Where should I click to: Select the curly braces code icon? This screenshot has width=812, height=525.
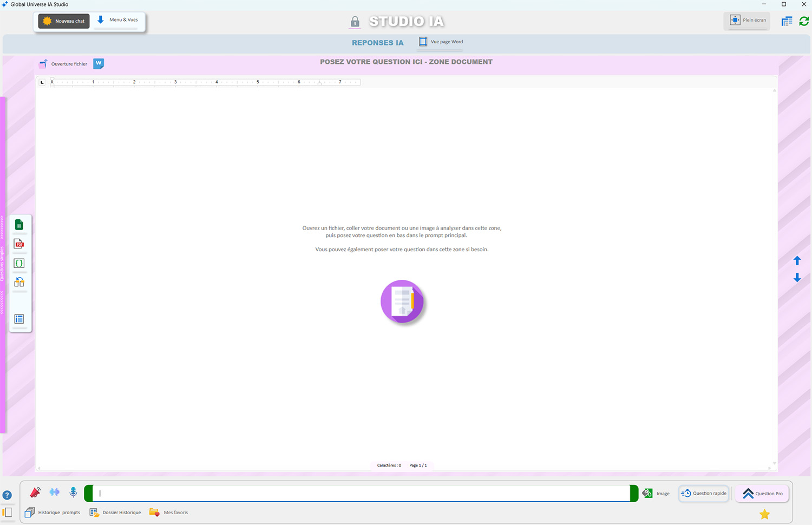point(19,264)
